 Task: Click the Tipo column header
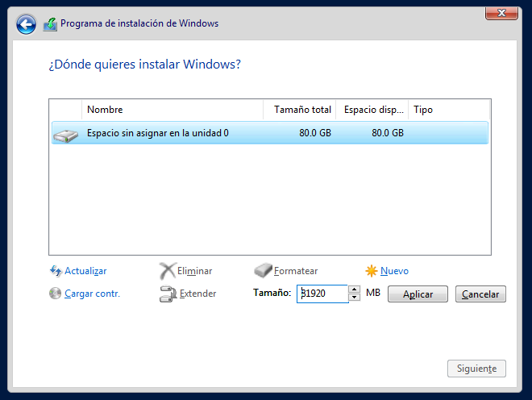449,110
